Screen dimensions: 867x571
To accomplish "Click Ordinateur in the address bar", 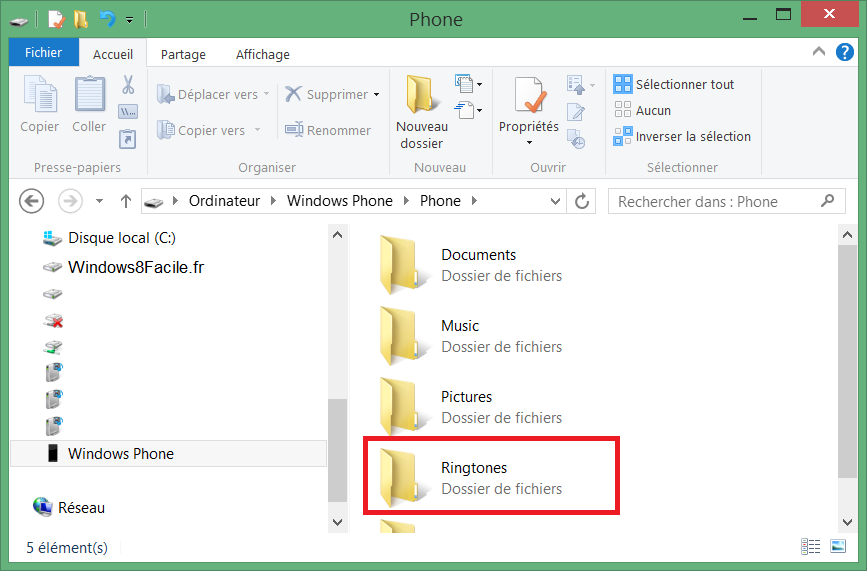I will tap(224, 201).
